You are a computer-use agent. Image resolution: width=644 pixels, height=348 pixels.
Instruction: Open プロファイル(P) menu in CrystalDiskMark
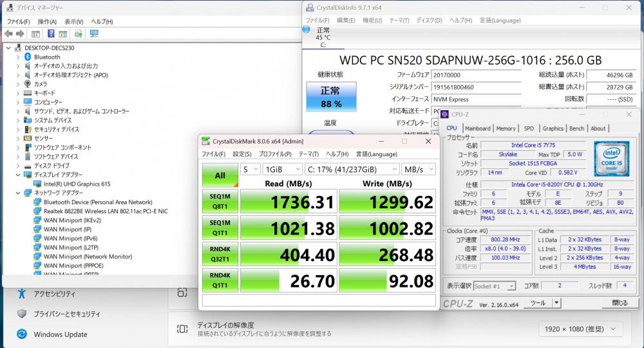(x=275, y=154)
